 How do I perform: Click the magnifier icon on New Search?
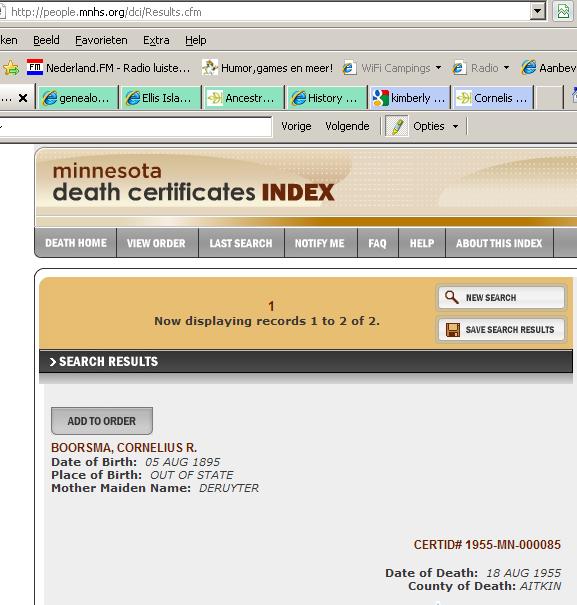click(452, 297)
